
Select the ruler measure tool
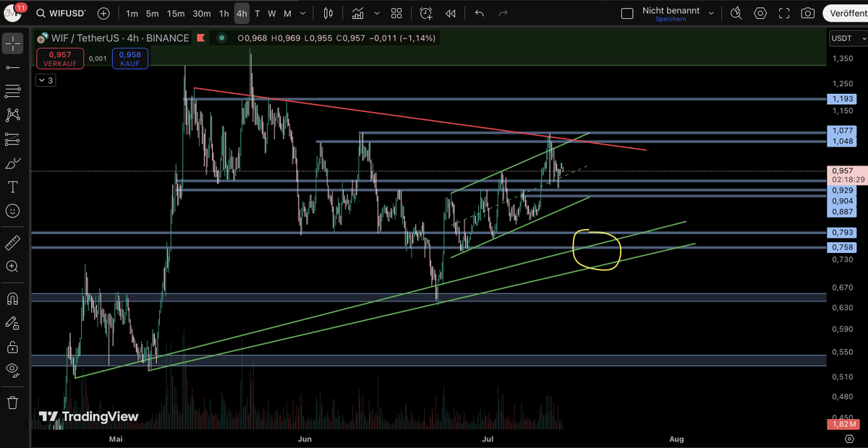12,242
